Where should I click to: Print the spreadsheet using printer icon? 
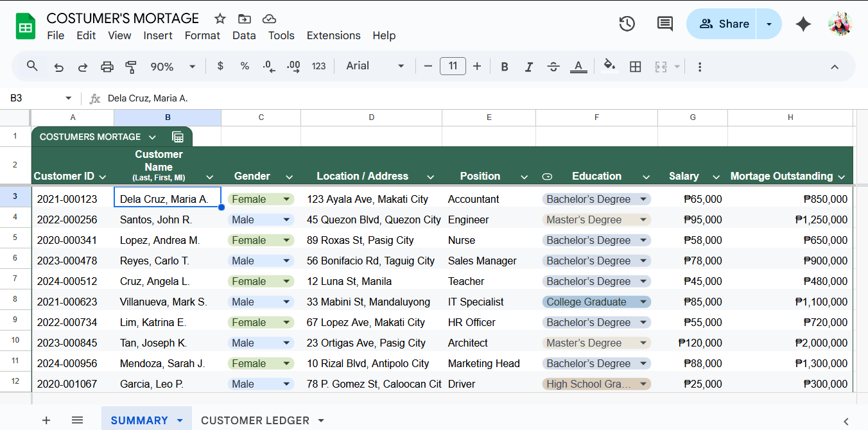coord(107,66)
